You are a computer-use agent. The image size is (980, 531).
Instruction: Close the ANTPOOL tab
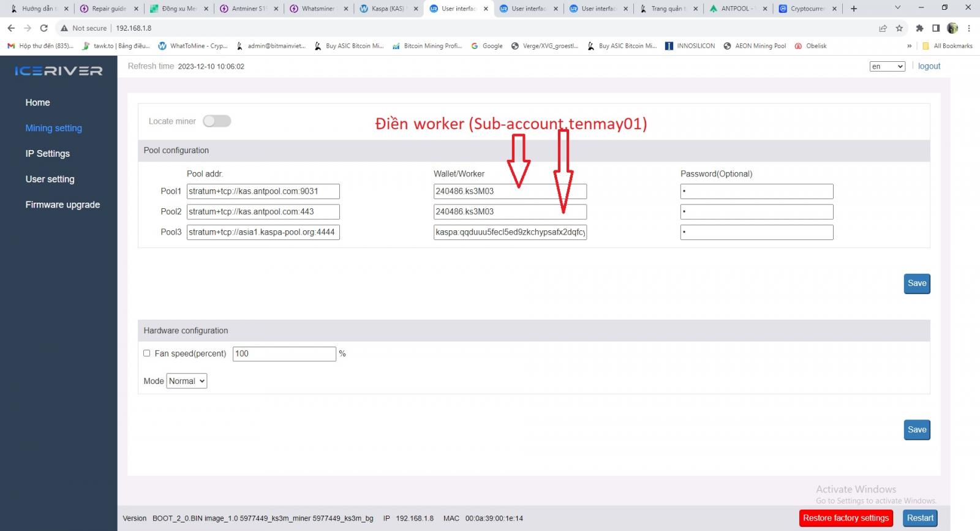[x=765, y=9]
